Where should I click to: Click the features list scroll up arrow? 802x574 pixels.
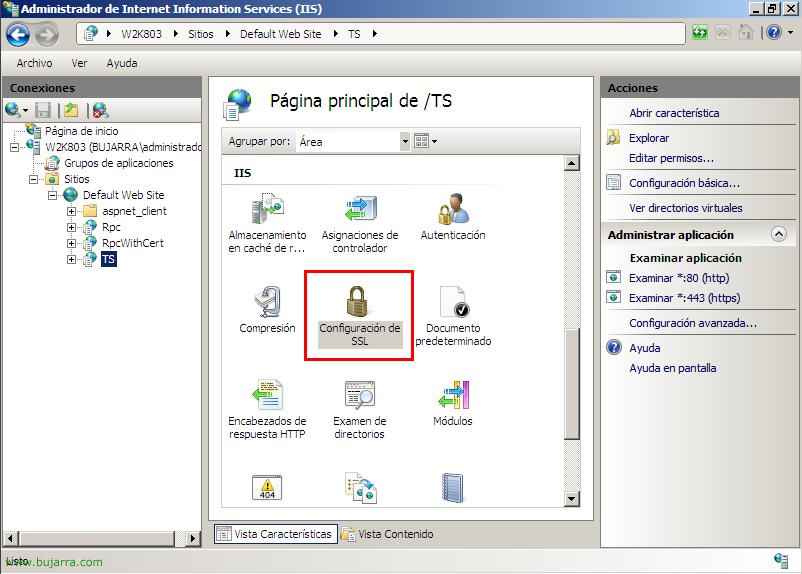click(x=571, y=163)
